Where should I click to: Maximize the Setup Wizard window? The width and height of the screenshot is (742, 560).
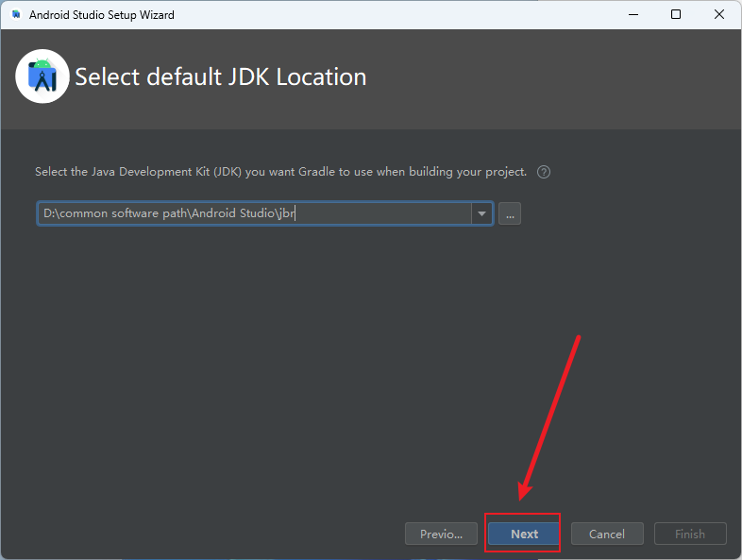coord(676,15)
